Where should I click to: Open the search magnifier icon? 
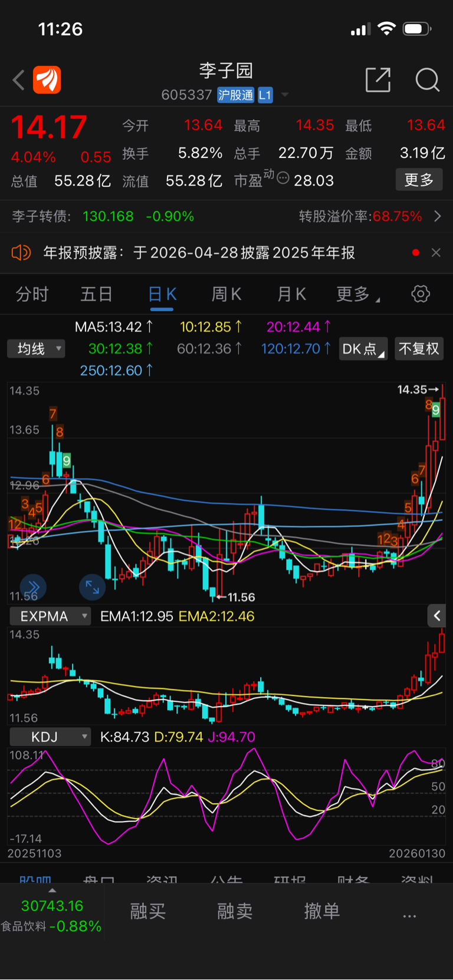click(427, 80)
